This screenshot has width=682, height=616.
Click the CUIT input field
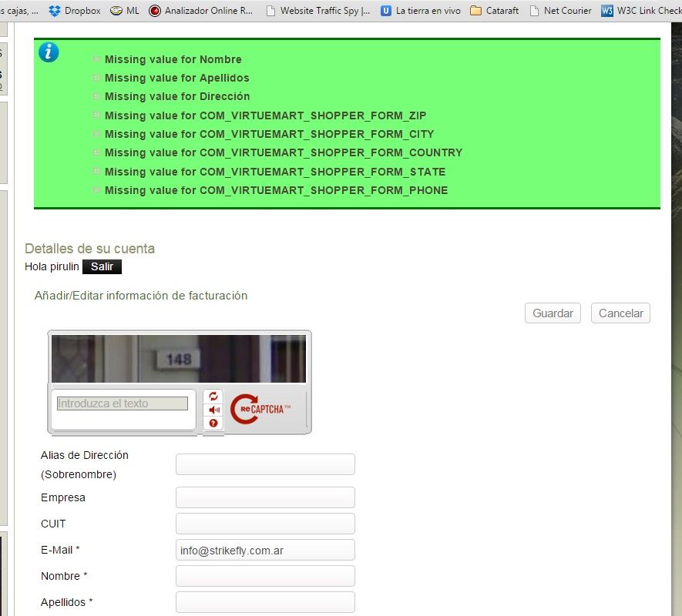265,524
